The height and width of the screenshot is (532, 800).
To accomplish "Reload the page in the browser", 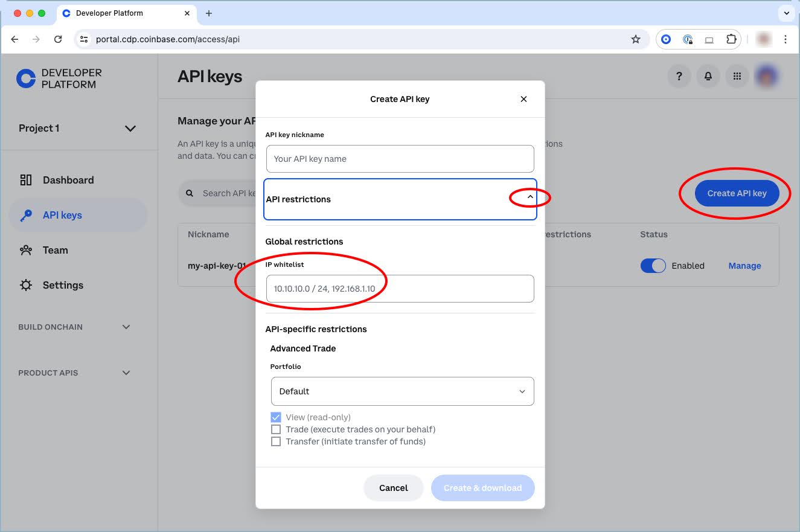I will click(58, 39).
